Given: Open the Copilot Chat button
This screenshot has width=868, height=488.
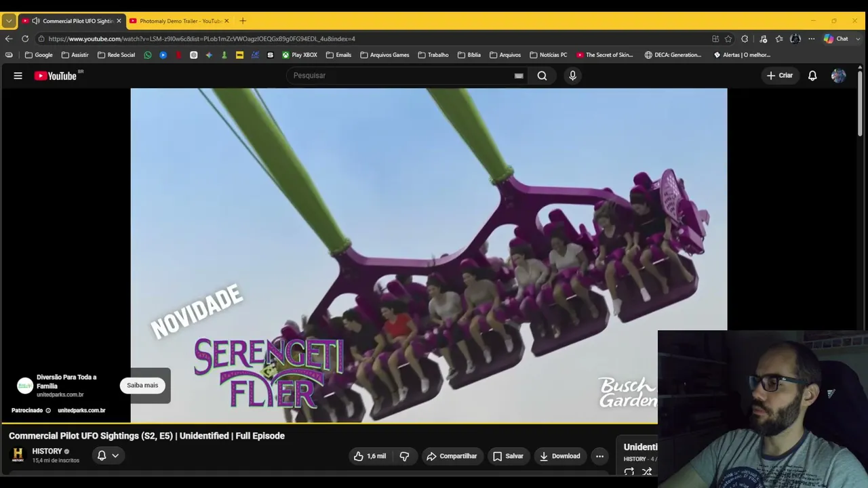Looking at the screenshot, I should tap(836, 39).
